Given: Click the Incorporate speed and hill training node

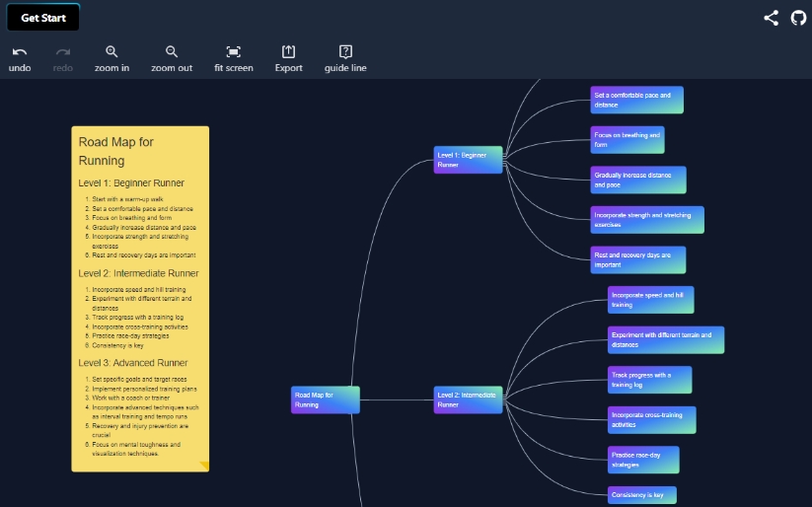Looking at the screenshot, I should point(651,300).
